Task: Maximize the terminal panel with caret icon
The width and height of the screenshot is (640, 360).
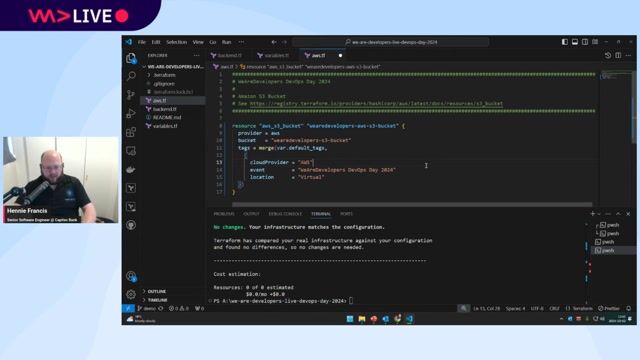Action: tap(618, 214)
